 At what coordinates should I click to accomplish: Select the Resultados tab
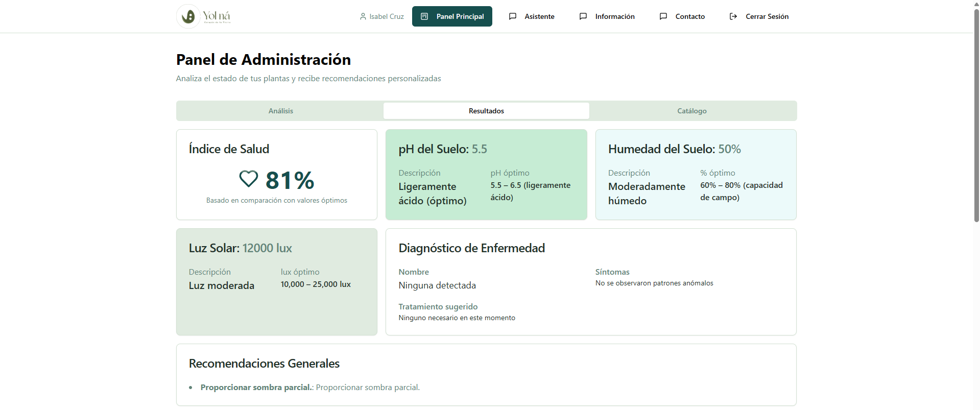click(486, 111)
